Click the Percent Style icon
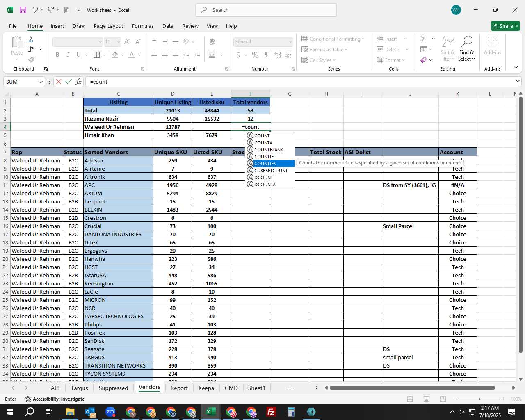This screenshot has width=525, height=420. (x=255, y=55)
